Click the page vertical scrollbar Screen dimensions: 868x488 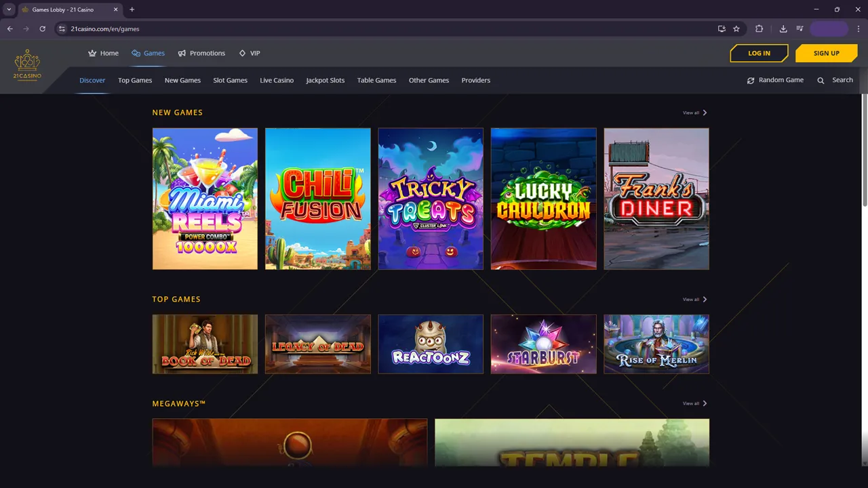[x=864, y=149]
